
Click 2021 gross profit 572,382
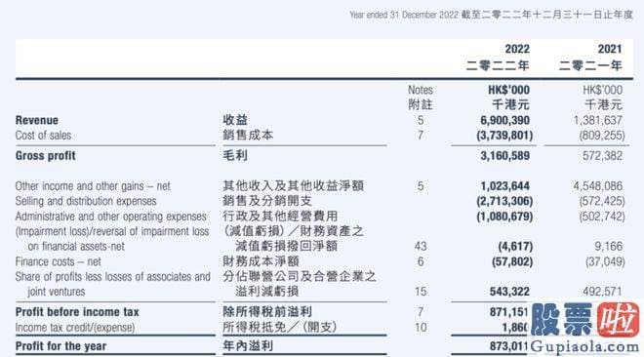click(602, 156)
